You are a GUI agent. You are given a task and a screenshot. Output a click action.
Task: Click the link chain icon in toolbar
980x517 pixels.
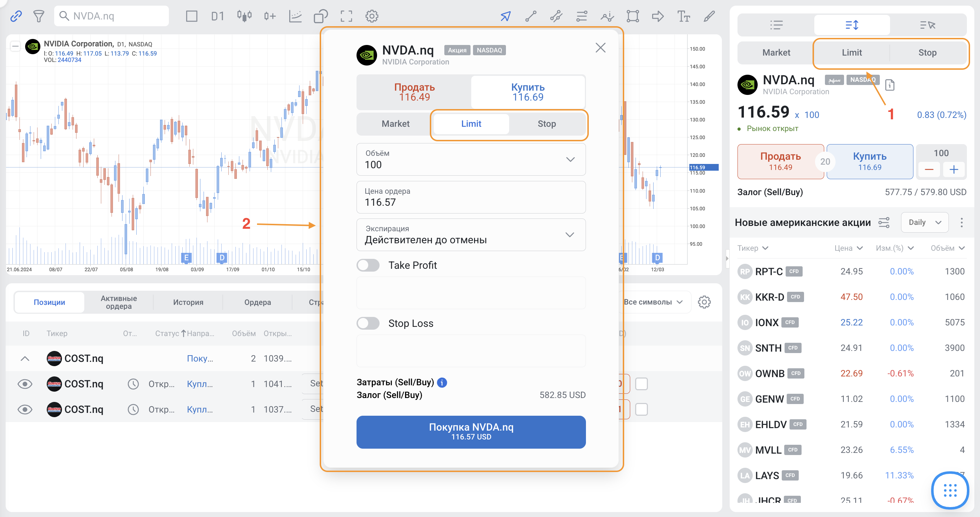coord(16,16)
